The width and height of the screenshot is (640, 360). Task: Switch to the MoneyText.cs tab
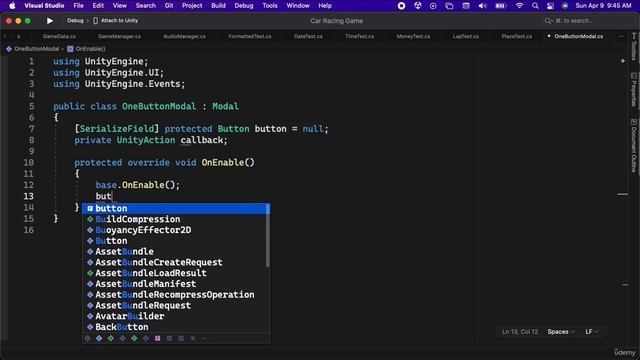pyautogui.click(x=413, y=36)
